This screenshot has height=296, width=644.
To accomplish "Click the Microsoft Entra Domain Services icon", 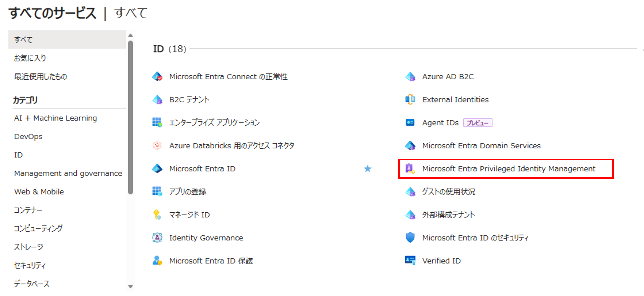I will coord(410,146).
